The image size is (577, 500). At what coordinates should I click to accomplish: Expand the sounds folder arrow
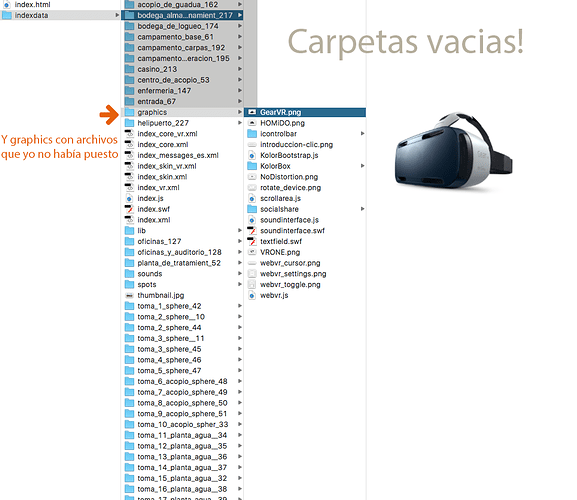pyautogui.click(x=240, y=274)
